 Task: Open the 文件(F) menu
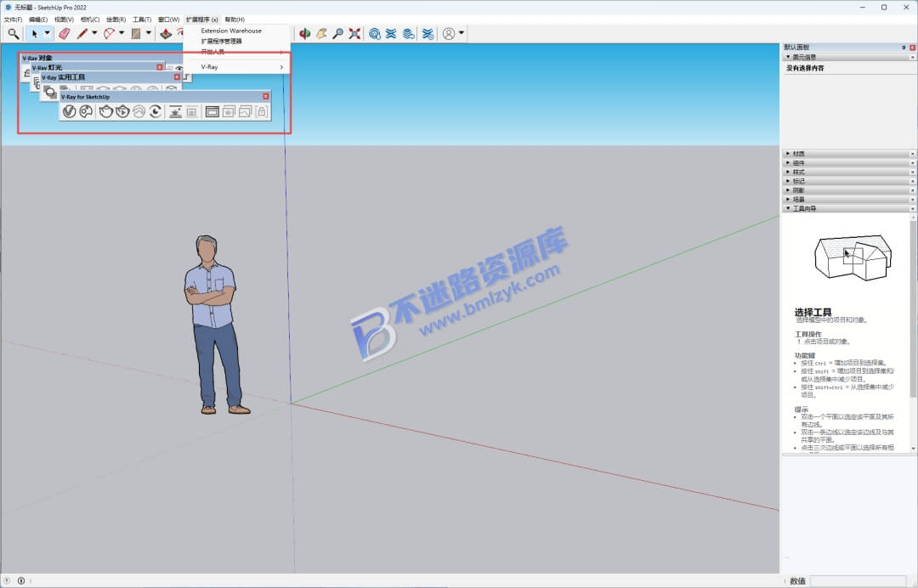[x=13, y=20]
